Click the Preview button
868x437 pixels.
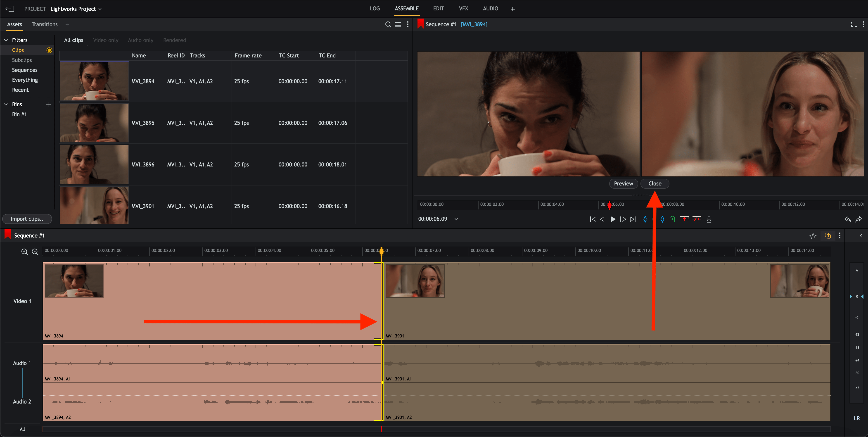click(x=623, y=184)
